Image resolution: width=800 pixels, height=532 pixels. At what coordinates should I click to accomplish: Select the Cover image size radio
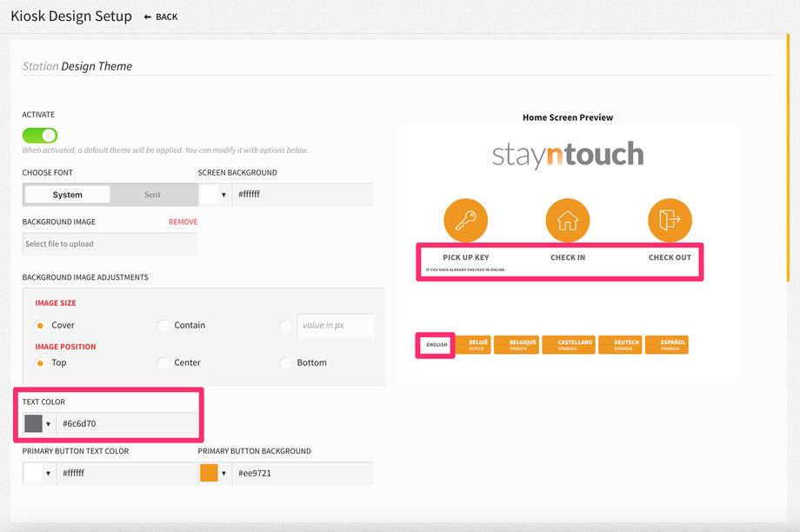point(40,325)
